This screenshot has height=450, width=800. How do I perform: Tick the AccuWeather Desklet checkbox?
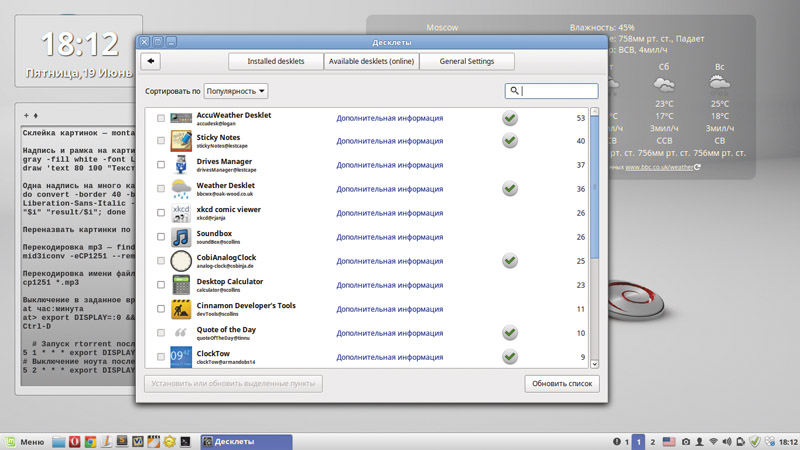(161, 118)
